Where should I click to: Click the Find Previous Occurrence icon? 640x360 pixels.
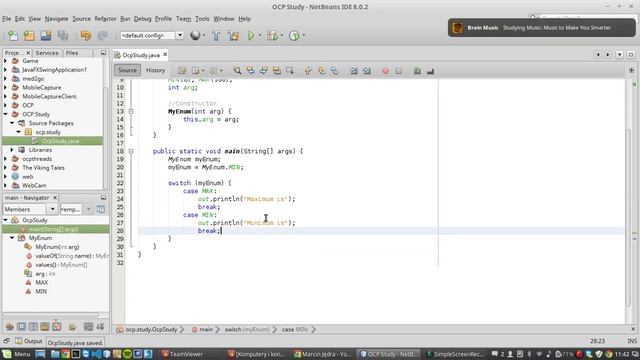pos(250,71)
